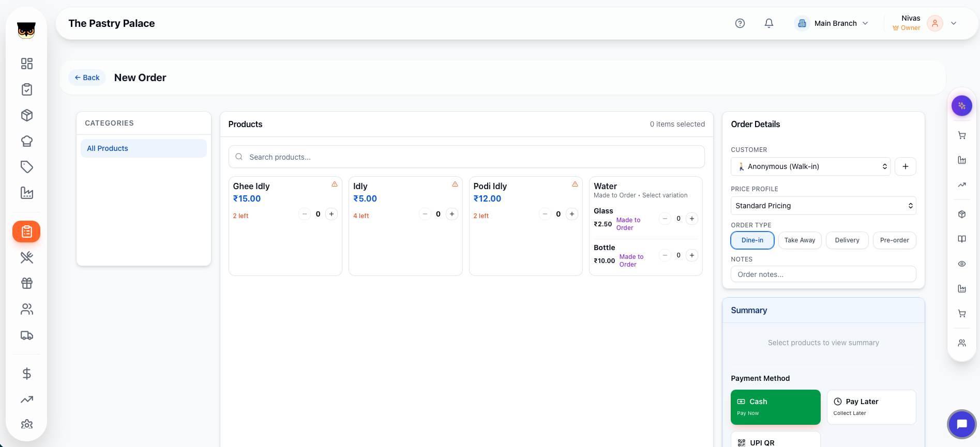
Task: Choose the Pay Later payment method
Action: click(871, 407)
